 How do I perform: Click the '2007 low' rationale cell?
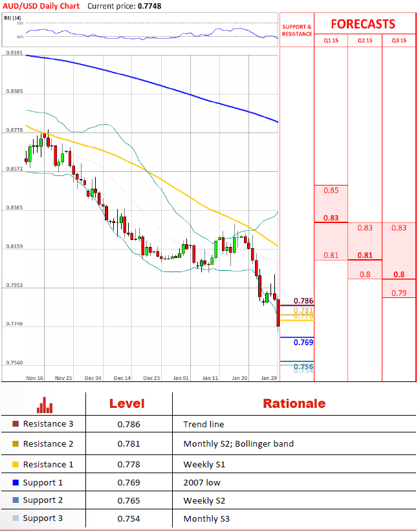[x=202, y=482]
